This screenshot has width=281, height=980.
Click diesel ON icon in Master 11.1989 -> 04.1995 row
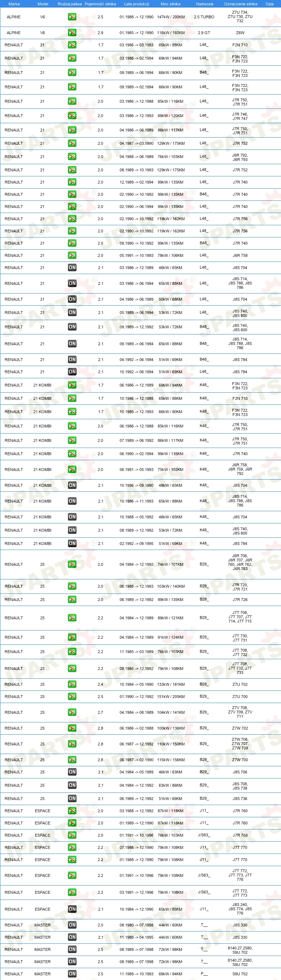pyautogui.click(x=72, y=937)
